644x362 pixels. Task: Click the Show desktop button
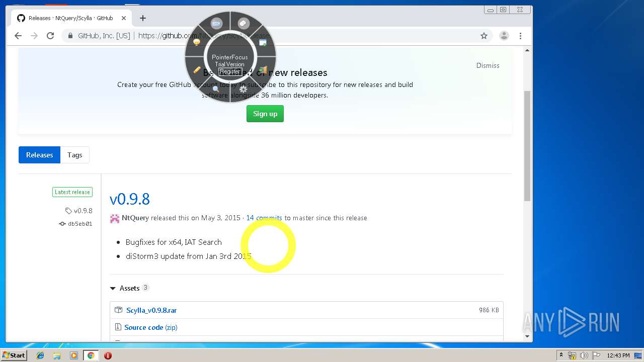point(639,355)
